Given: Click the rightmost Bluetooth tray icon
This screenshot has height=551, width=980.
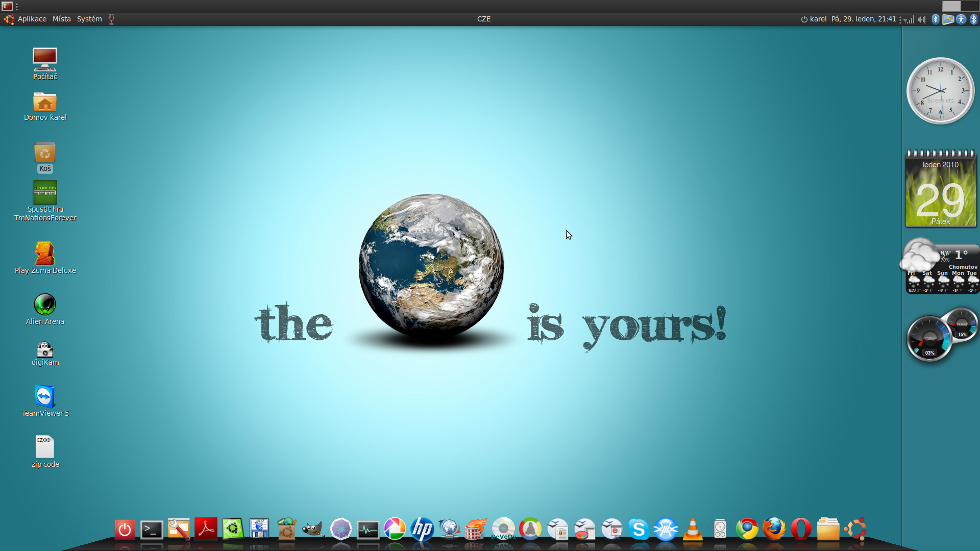Looking at the screenshot, I should (x=973, y=19).
